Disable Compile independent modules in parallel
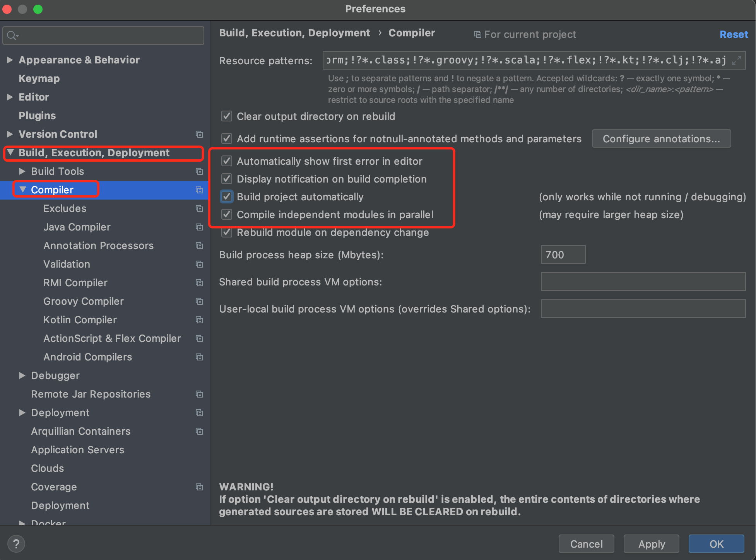 227,214
